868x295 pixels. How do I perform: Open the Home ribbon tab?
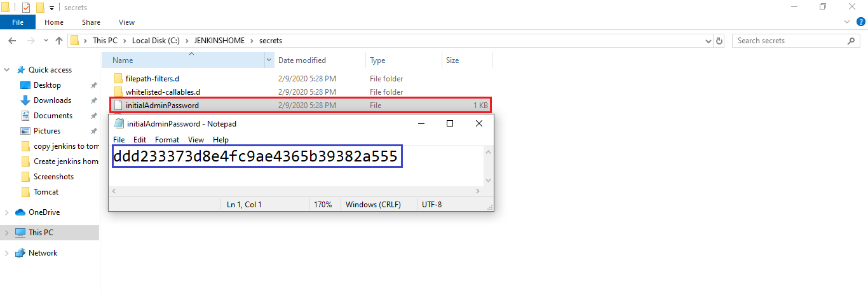(x=54, y=22)
